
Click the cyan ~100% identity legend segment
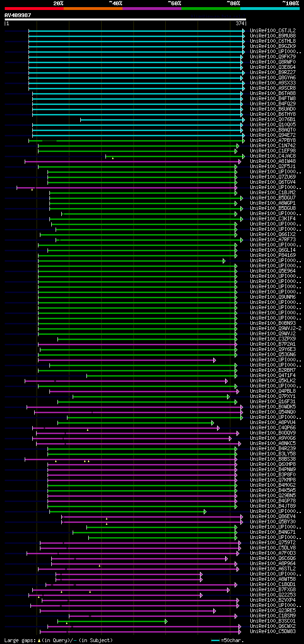[x=269, y=9]
